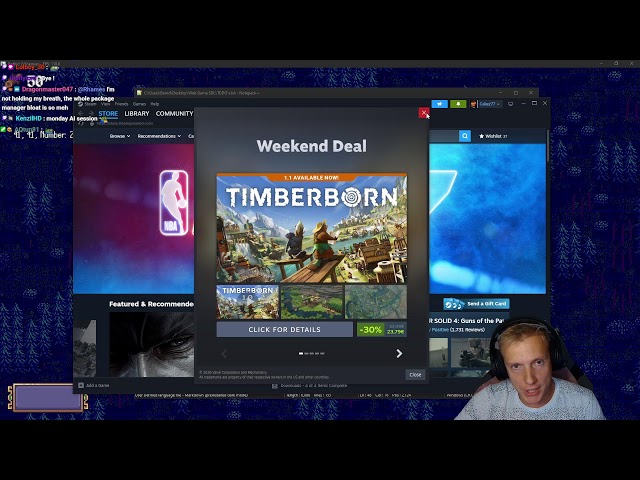Image resolution: width=640 pixels, height=480 pixels.
Task: Switch to the LIBRARY tab
Action: (x=137, y=113)
